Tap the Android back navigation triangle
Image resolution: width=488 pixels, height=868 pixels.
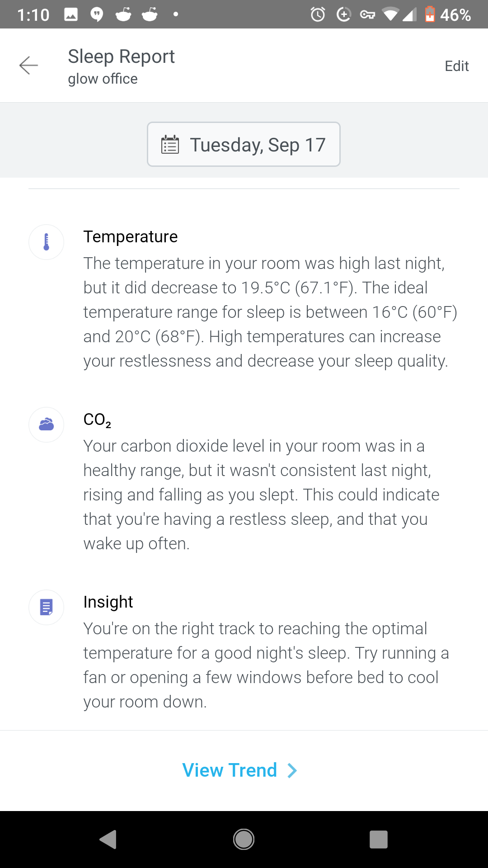[108, 840]
